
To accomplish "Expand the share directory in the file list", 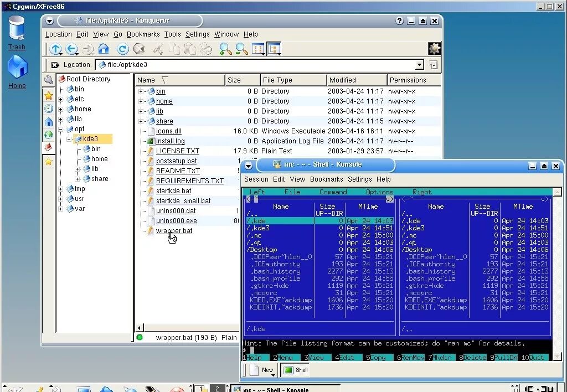I will pos(141,121).
